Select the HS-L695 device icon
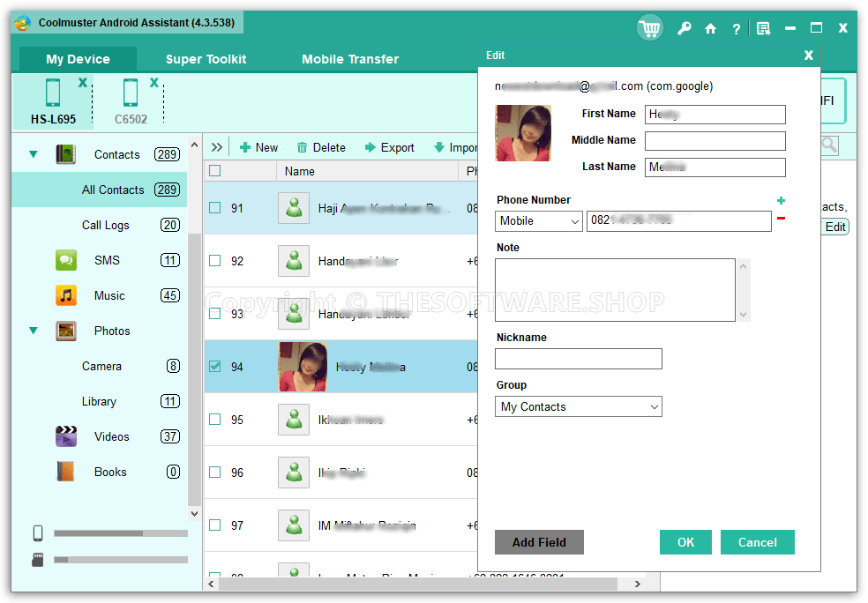868x603 pixels. pos(53,93)
